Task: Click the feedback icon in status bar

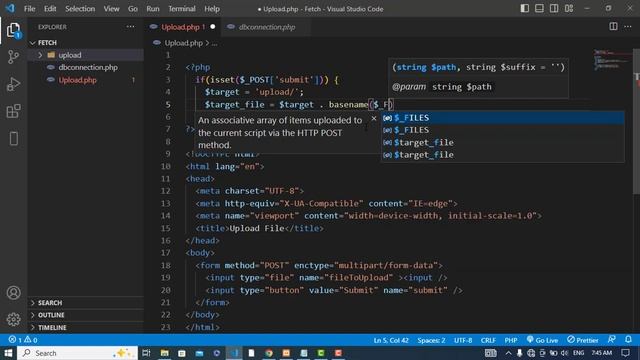Action: (x=612, y=340)
